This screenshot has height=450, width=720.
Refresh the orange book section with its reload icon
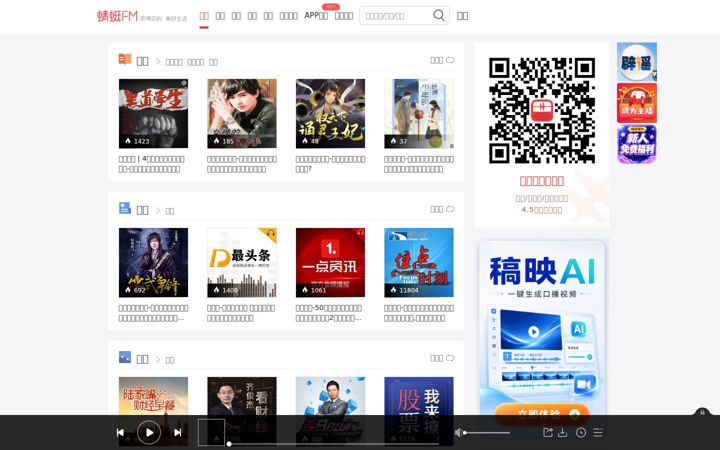click(450, 60)
